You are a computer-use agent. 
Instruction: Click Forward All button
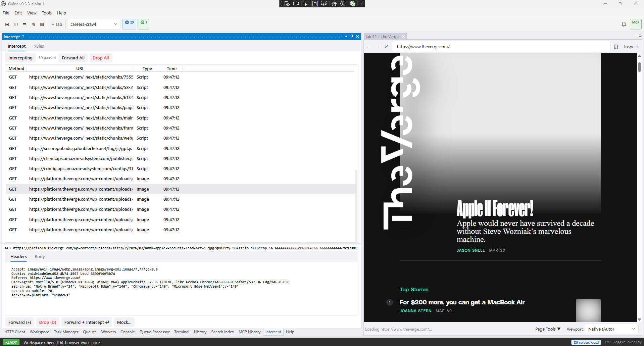(73, 58)
